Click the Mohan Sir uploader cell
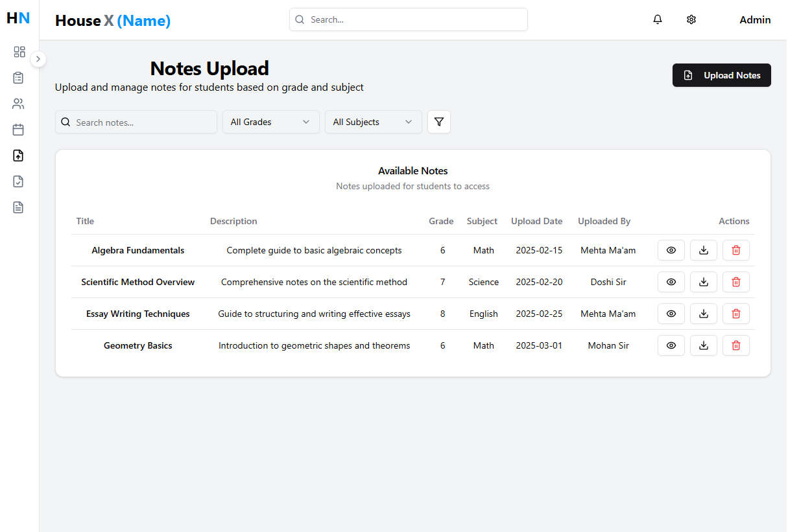 point(608,345)
